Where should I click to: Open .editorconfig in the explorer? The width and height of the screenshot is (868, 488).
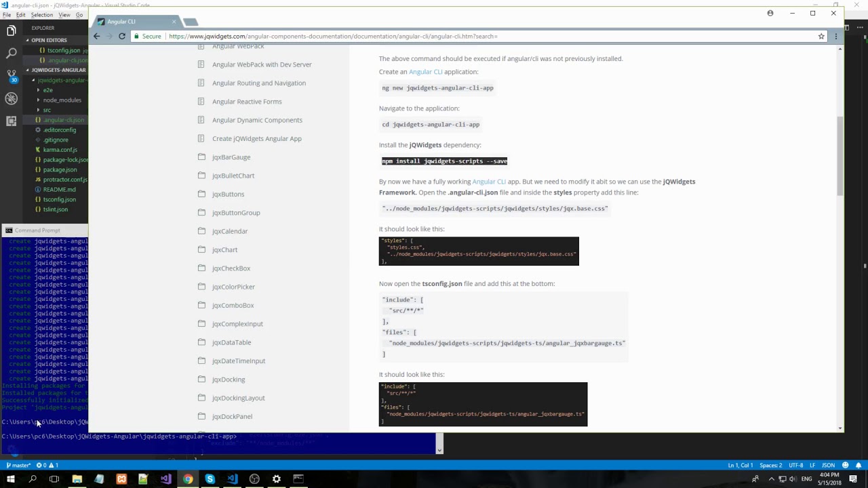(60, 129)
